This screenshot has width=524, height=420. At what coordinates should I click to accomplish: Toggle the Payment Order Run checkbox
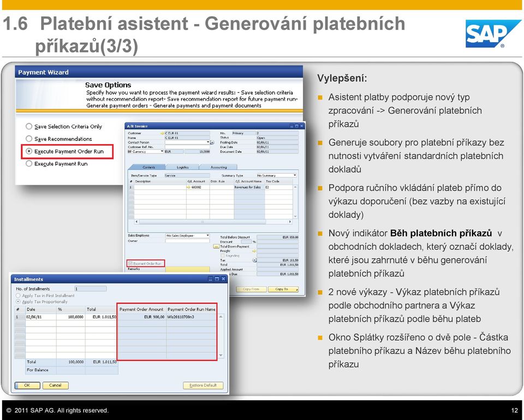130,263
